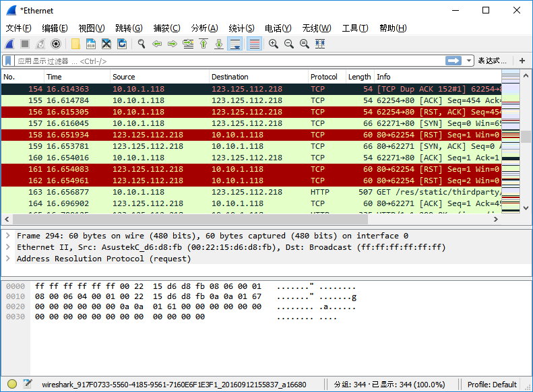This screenshot has width=533, height=392.
Task: Toggle auto-scroll during live capture
Action: [235, 44]
